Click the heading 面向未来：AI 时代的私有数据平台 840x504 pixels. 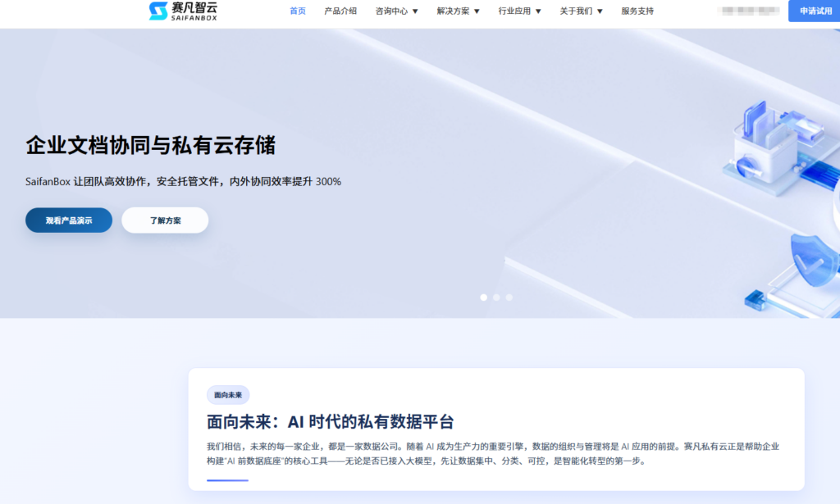pyautogui.click(x=331, y=422)
